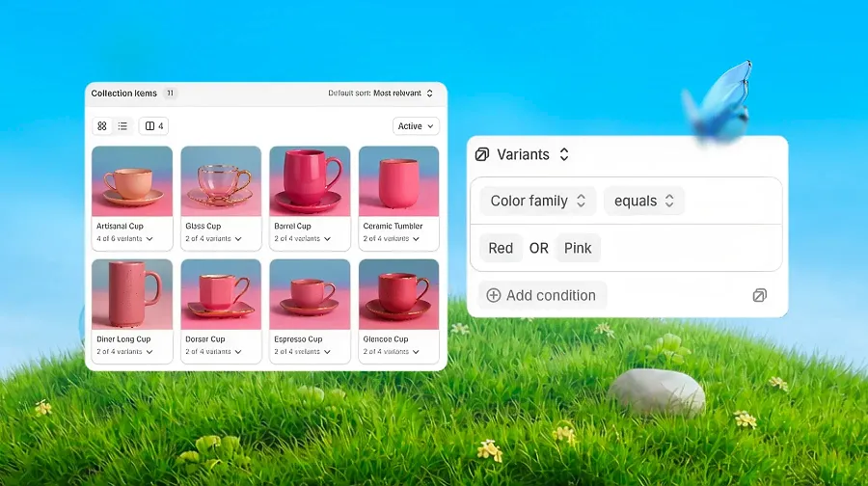Open the Dorser Cup thumbnail
This screenshot has width=868, height=486.
pyautogui.click(x=221, y=294)
